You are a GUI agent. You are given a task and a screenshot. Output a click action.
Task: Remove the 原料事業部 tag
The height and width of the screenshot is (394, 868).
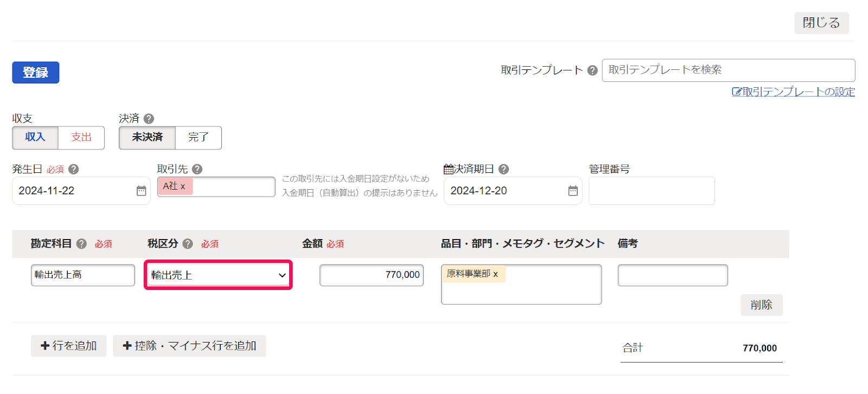click(x=495, y=274)
